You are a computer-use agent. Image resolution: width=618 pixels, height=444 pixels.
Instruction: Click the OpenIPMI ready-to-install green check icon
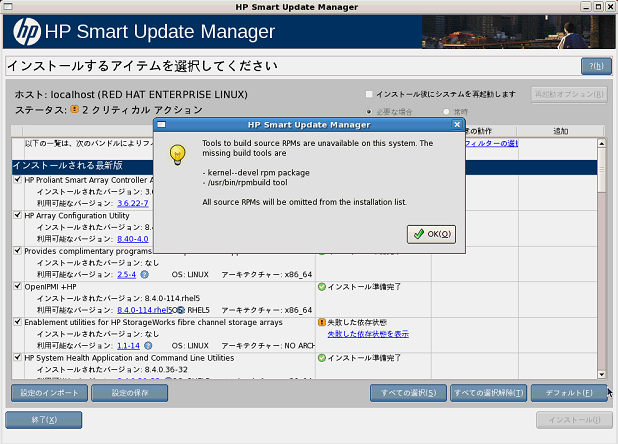tap(322, 286)
